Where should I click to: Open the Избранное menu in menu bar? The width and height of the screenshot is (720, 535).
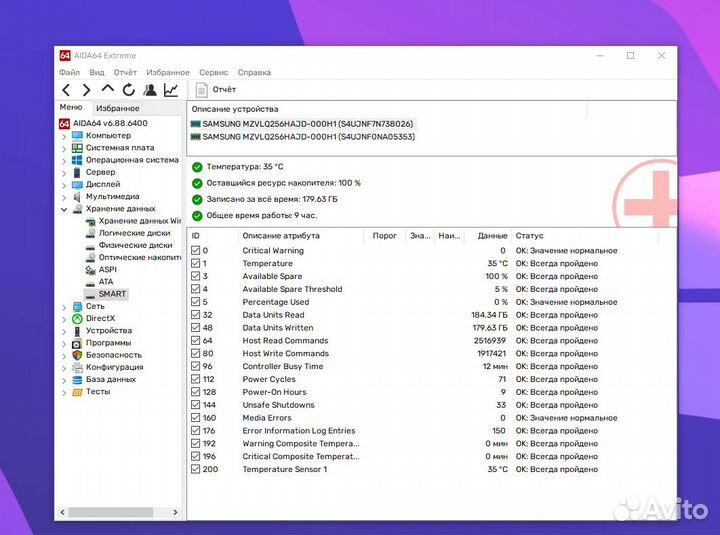[x=168, y=72]
